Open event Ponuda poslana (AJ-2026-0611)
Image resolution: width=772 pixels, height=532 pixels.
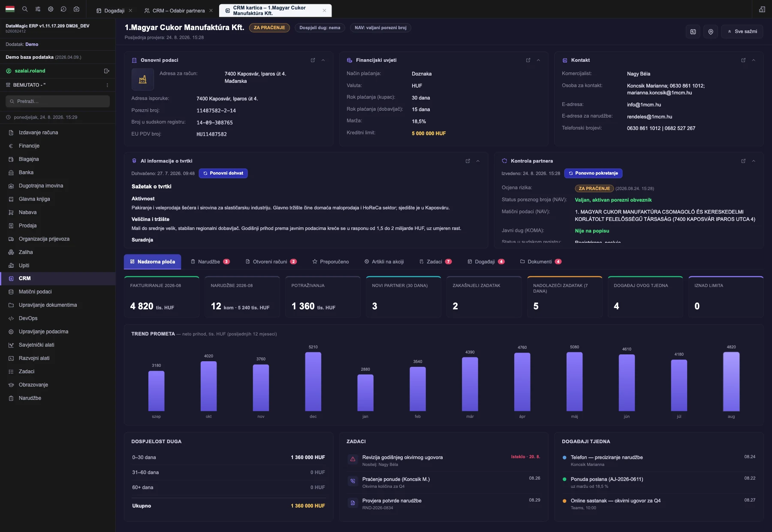[659, 482]
